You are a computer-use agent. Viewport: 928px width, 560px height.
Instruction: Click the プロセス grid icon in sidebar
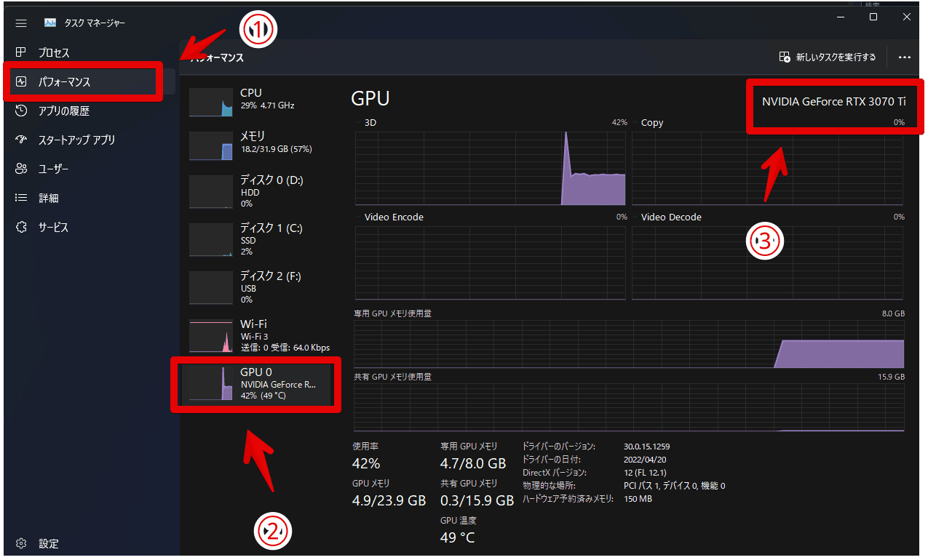tap(21, 53)
